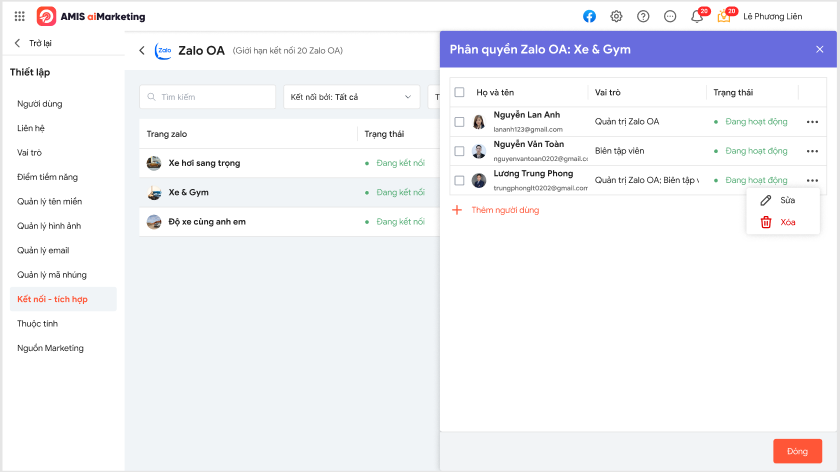Click the Quản trị Zalo OA role cell
840x472 pixels.
[627, 122]
